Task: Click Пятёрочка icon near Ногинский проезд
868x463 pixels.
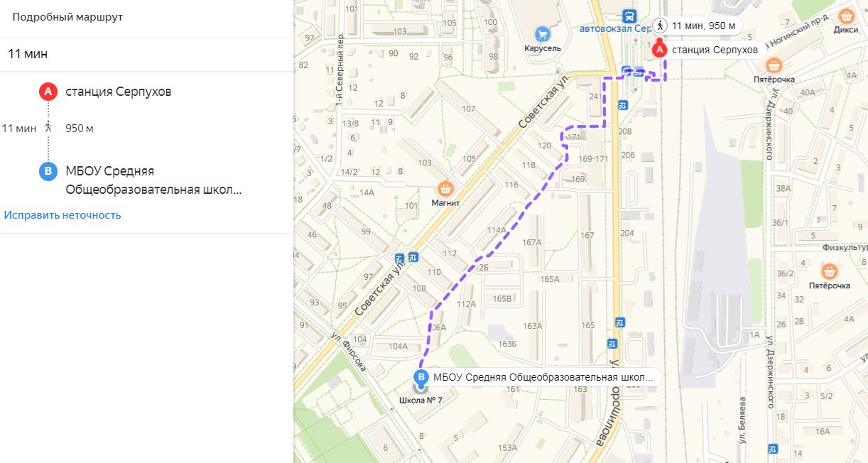Action: [774, 66]
